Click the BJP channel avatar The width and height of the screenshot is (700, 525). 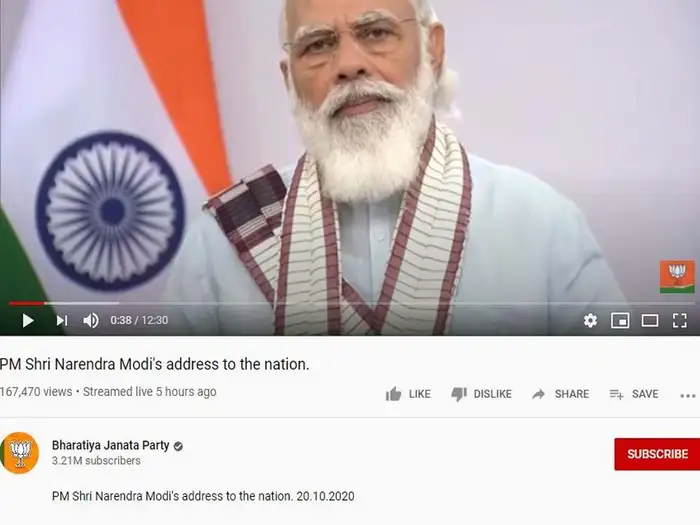(x=19, y=453)
